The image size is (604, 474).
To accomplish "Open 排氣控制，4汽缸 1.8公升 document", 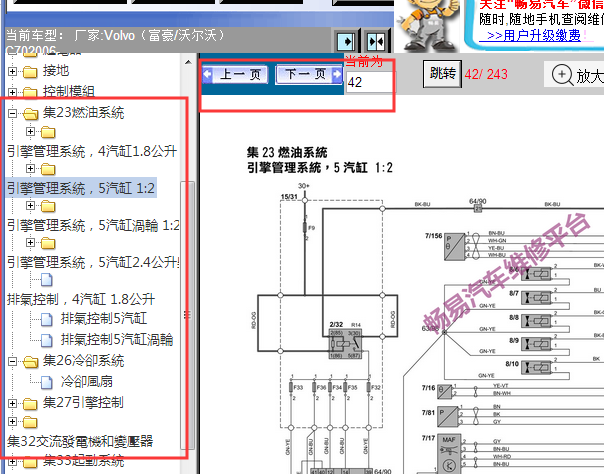I will 81,299.
